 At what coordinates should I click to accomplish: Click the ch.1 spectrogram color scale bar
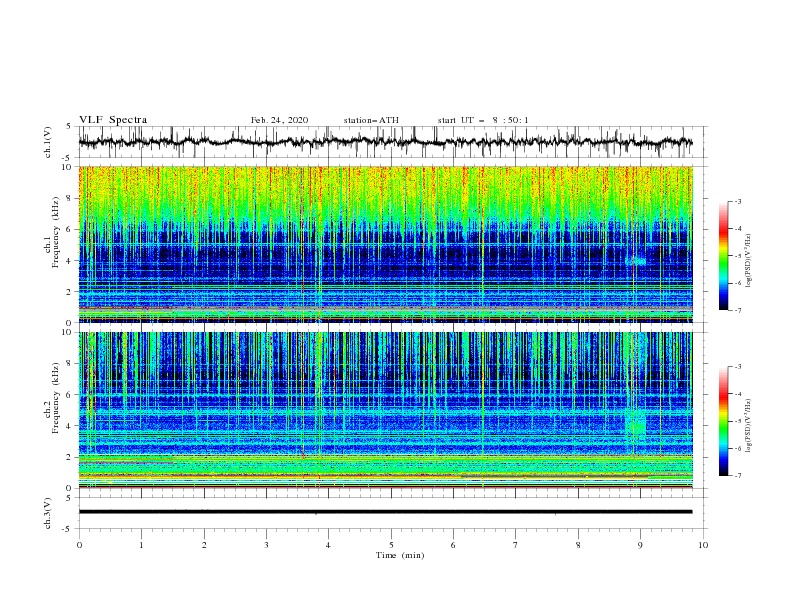click(x=723, y=256)
